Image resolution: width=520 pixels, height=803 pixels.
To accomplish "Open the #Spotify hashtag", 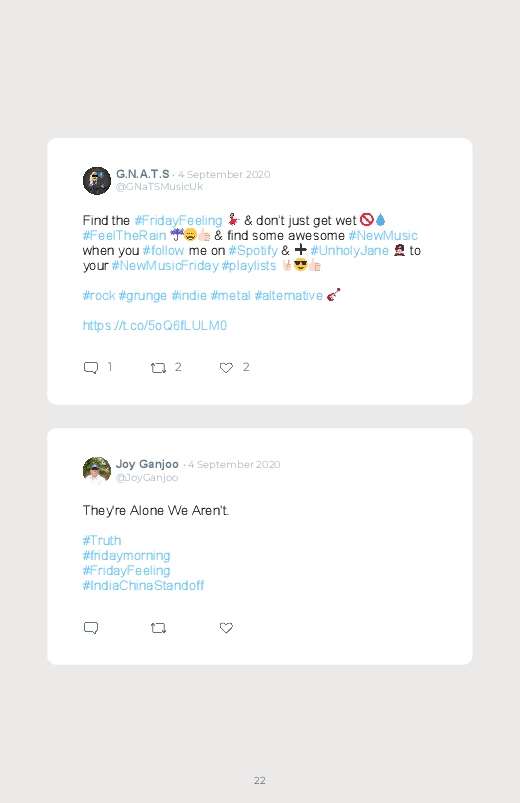I will [x=253, y=250].
